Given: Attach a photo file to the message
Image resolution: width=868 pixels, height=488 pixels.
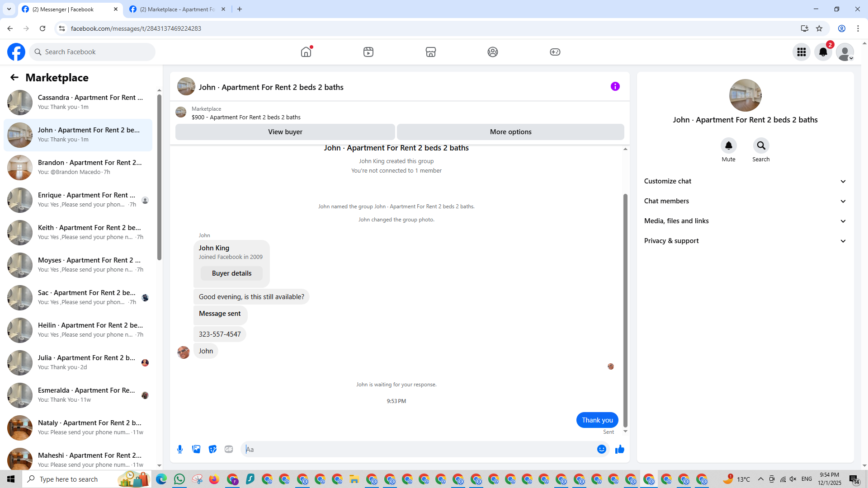Looking at the screenshot, I should point(196,449).
